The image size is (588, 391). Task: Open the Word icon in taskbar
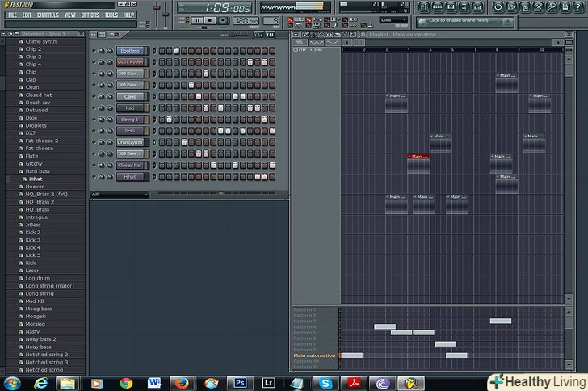154,383
